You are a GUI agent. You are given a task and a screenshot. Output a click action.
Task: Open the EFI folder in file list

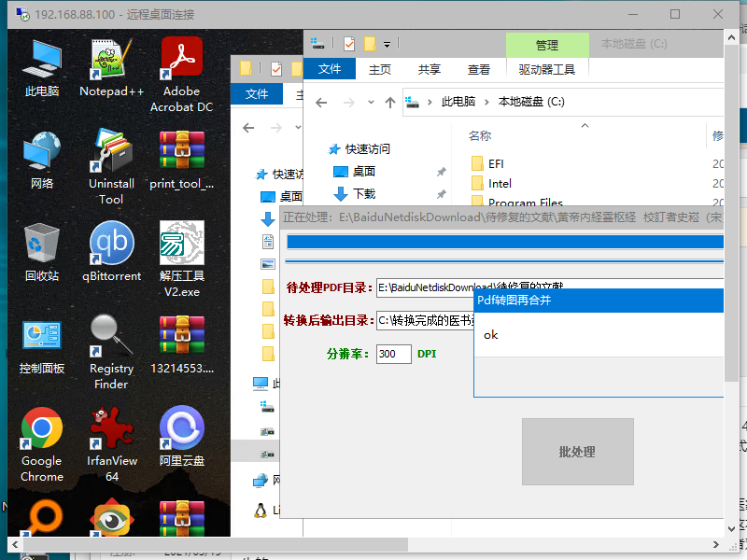(x=496, y=163)
